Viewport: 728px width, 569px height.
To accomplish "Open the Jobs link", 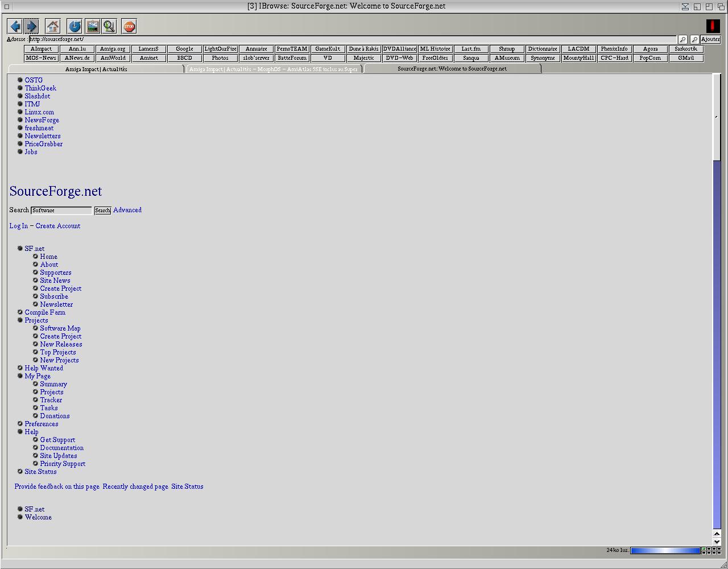I will point(31,152).
